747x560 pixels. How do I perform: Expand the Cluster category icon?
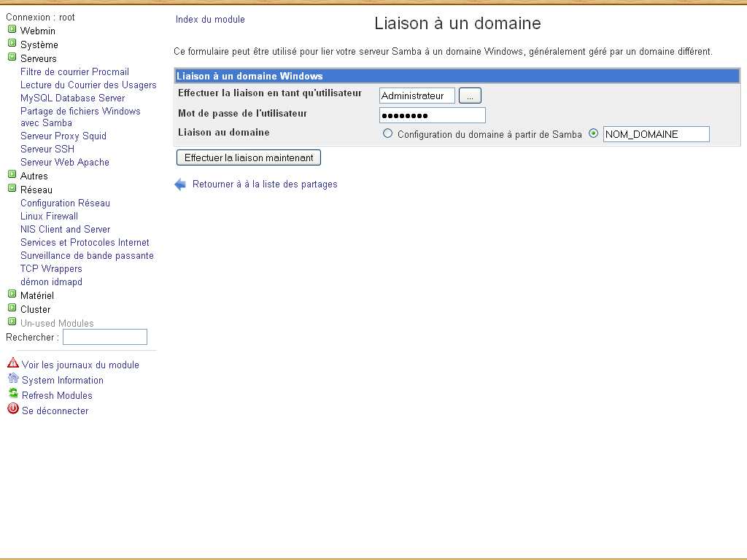point(12,308)
